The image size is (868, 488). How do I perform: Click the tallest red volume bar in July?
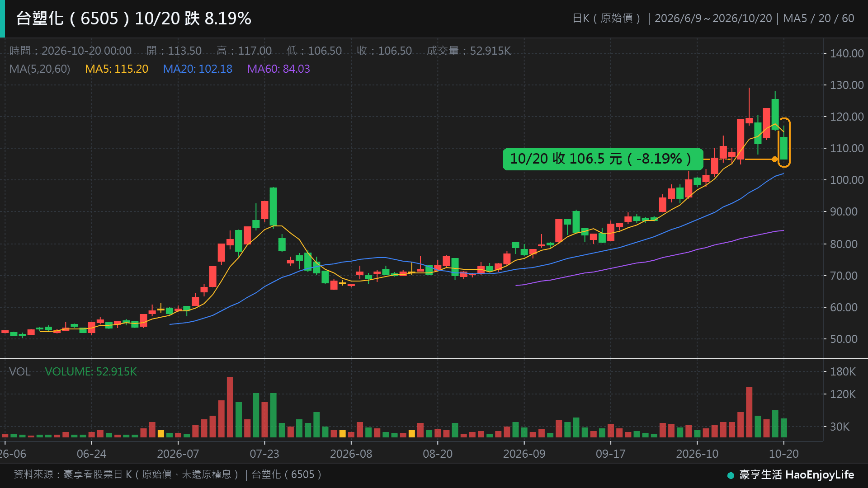[230, 407]
